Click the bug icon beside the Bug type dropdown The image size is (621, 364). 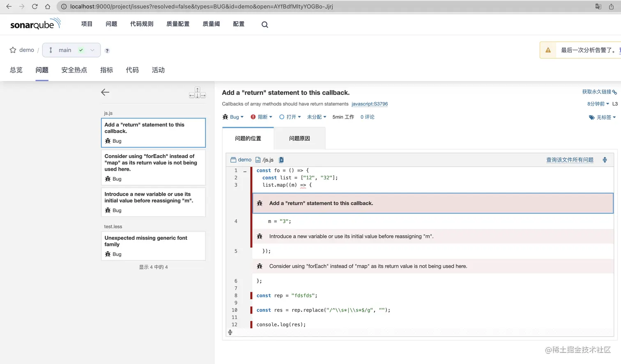pos(225,117)
